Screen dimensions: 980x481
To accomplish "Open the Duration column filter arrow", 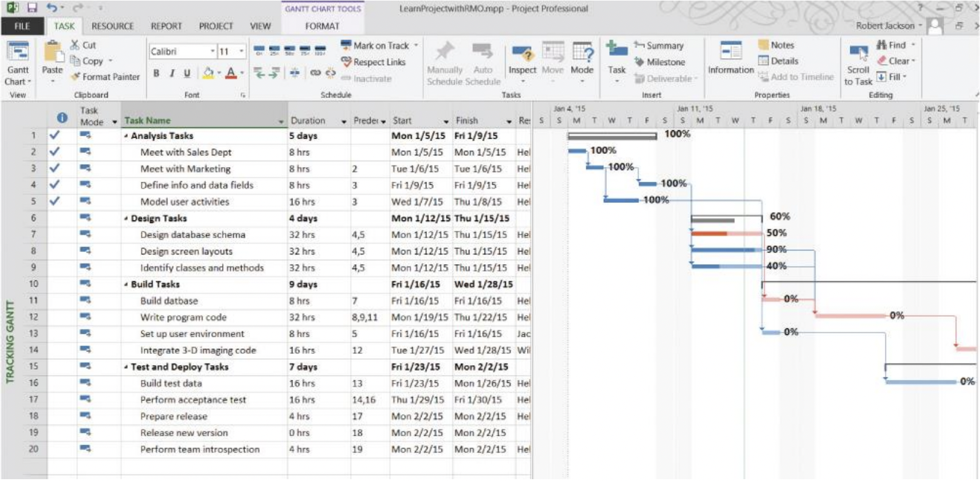I will coord(344,121).
